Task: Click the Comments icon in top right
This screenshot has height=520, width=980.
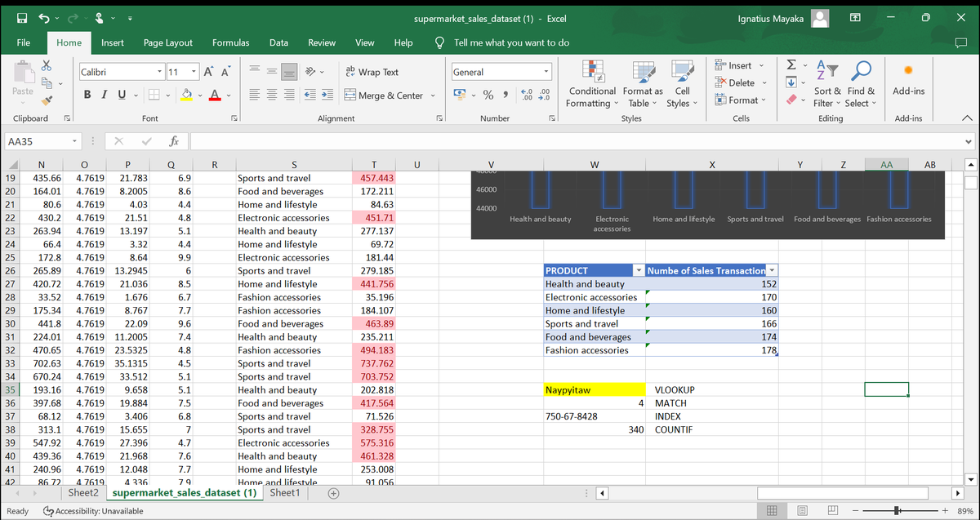Action: pos(960,42)
